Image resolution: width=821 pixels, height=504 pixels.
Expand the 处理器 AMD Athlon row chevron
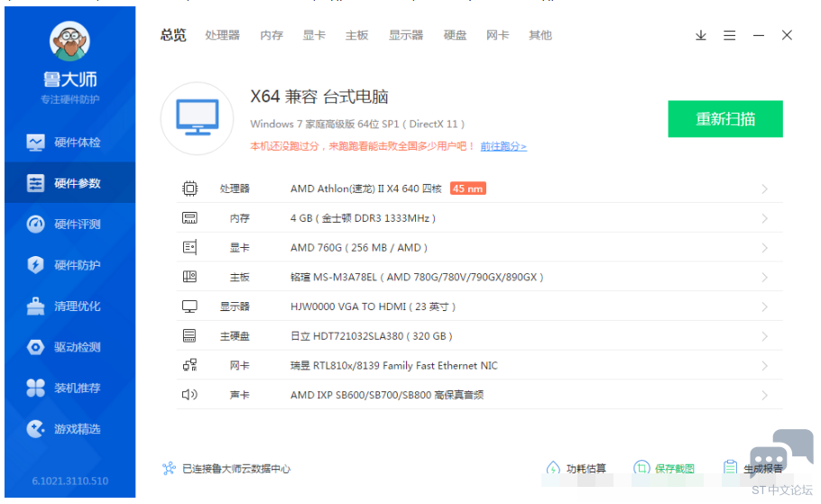tap(764, 189)
